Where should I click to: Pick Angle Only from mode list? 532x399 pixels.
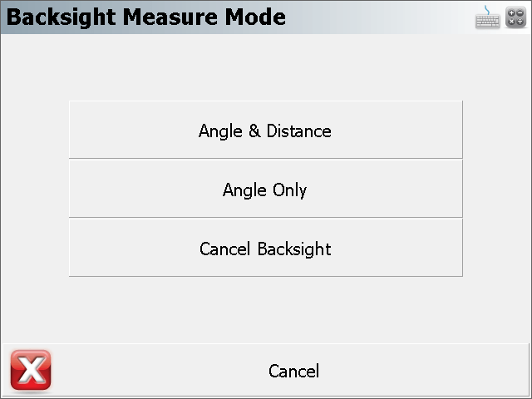[266, 189]
